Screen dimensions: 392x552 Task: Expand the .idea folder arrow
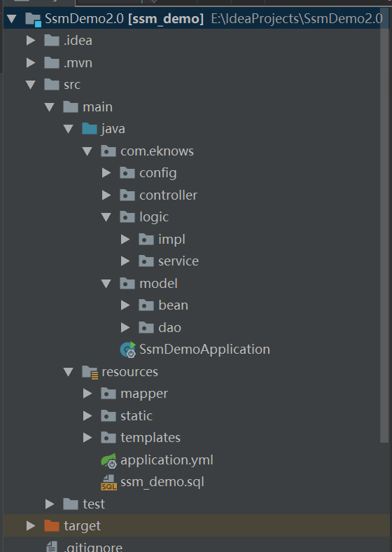coord(31,41)
